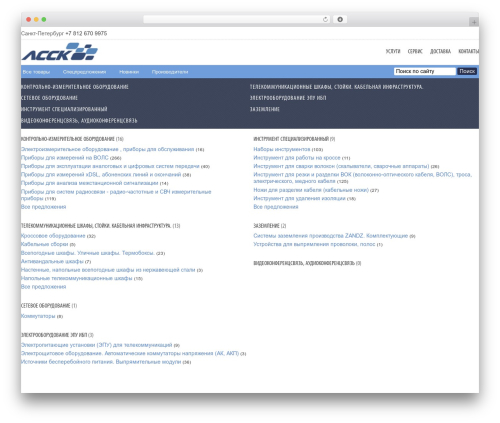Click the browser address bar
This screenshot has width=500, height=423.
(236, 20)
